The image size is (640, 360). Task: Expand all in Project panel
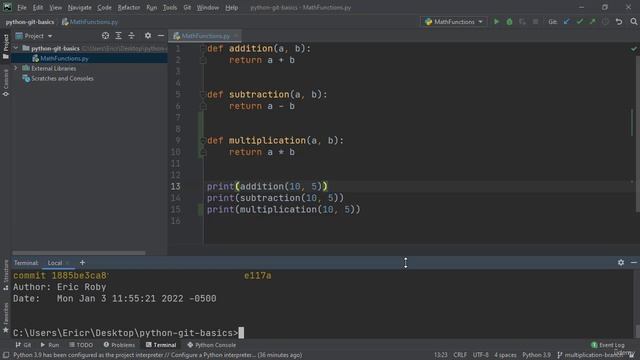pyautogui.click(x=118, y=36)
